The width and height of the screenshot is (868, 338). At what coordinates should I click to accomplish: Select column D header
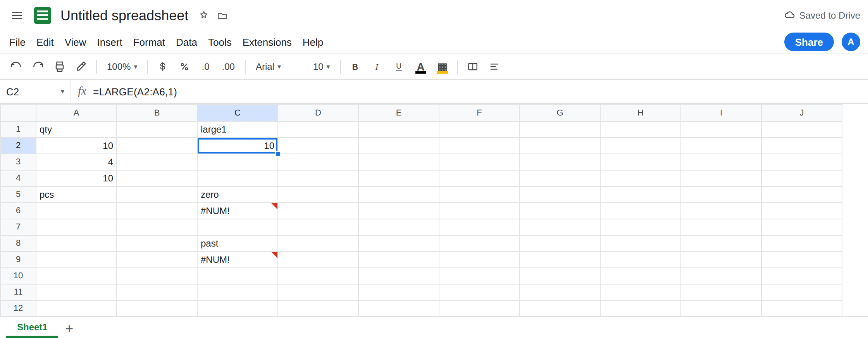pyautogui.click(x=318, y=113)
